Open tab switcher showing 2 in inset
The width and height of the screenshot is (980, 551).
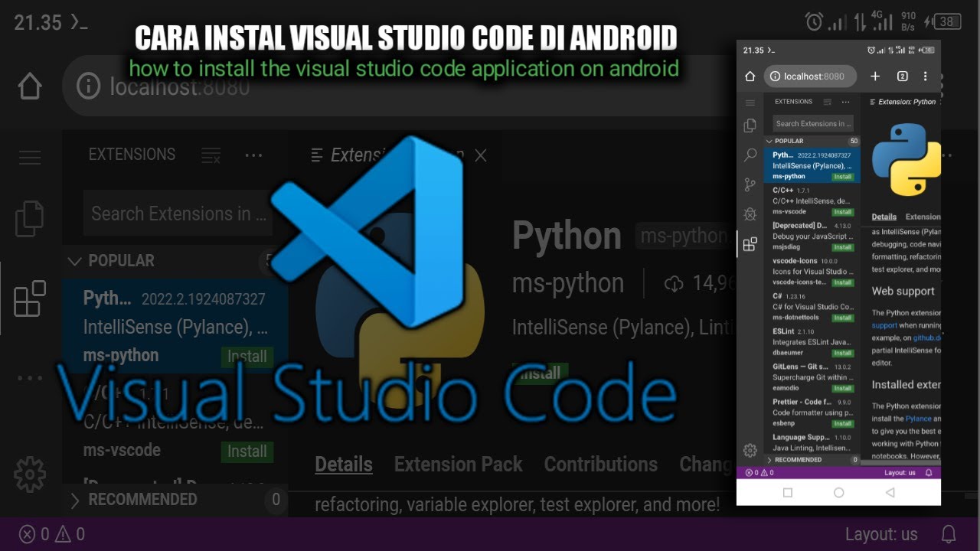(x=902, y=77)
